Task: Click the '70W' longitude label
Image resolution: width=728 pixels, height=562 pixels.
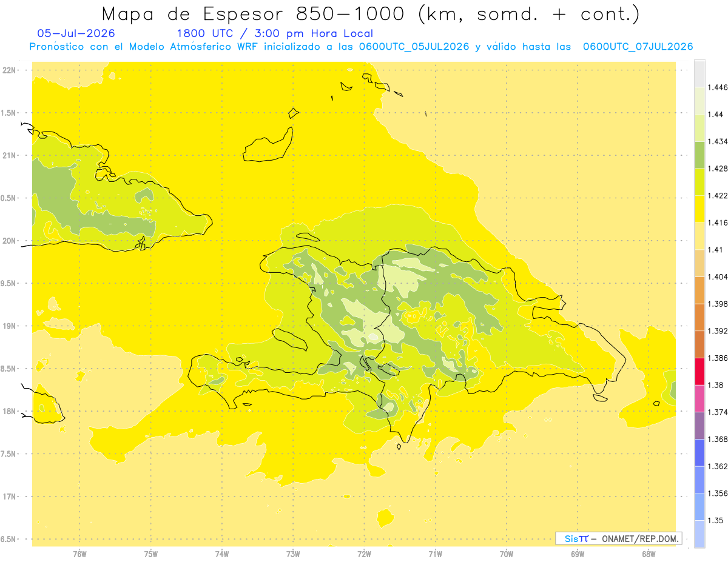Action: pyautogui.click(x=506, y=554)
